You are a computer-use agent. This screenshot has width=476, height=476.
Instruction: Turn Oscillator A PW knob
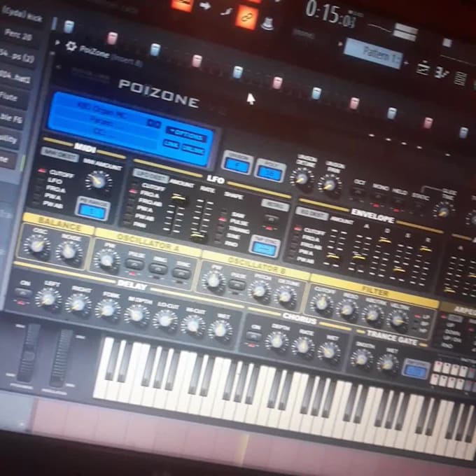point(106,260)
